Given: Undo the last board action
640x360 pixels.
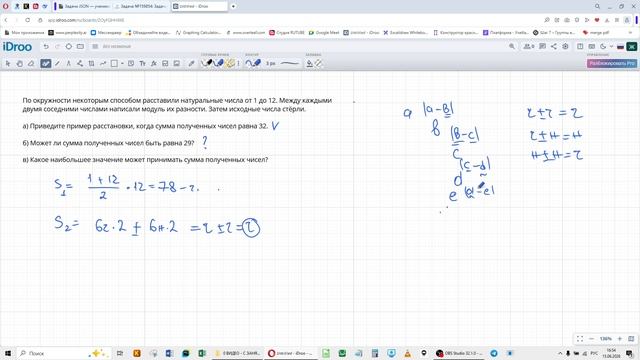Looking at the screenshot, I should coord(46,47).
